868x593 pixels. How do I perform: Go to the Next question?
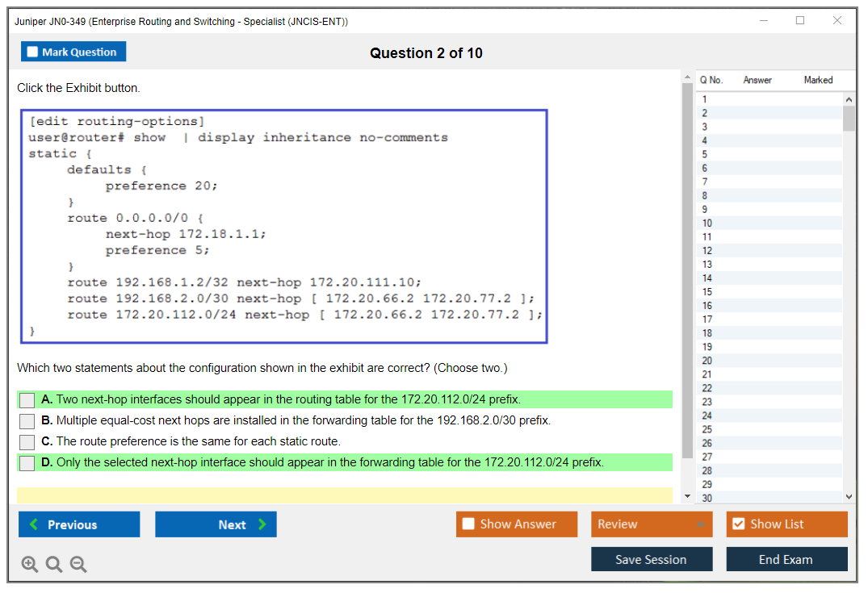(216, 524)
